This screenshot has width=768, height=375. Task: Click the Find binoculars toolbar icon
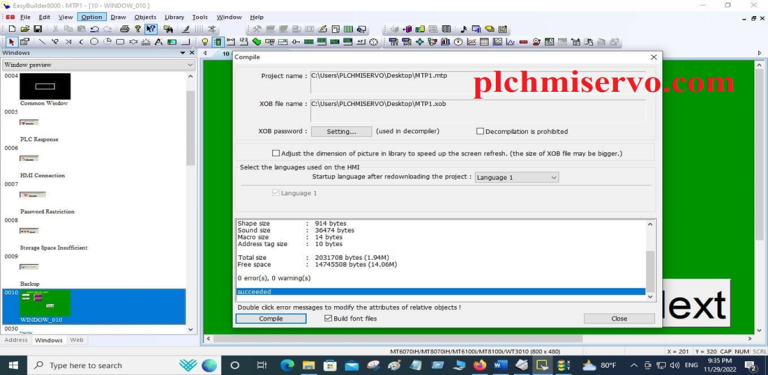[168, 29]
